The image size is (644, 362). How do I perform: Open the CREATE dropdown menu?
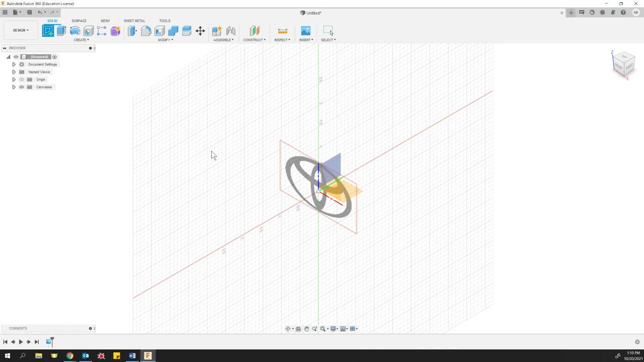pos(81,40)
